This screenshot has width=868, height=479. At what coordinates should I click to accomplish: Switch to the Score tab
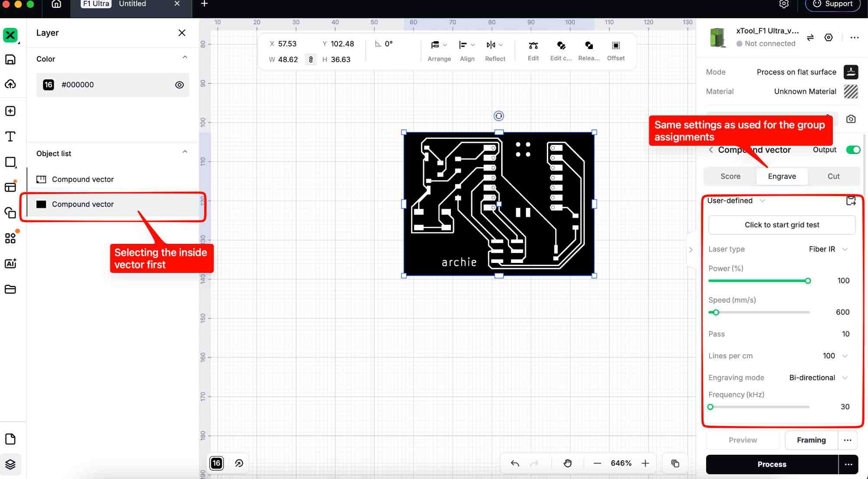pos(730,176)
